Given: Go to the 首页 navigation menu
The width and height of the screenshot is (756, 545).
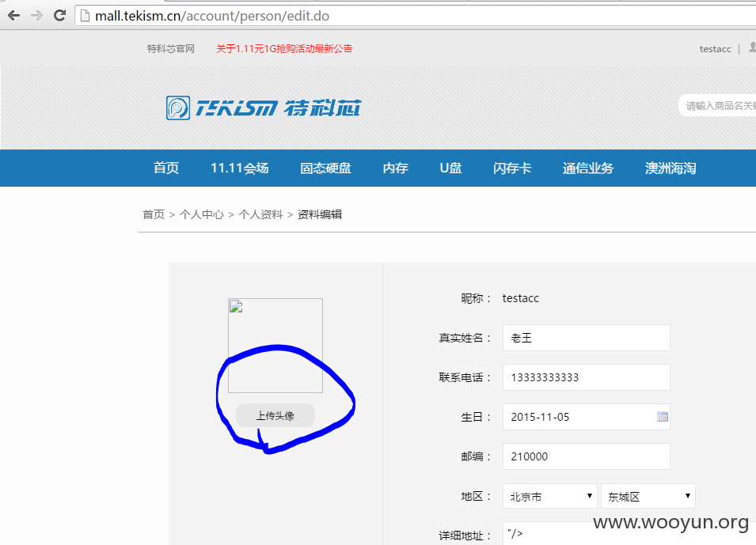Looking at the screenshot, I should 166,168.
